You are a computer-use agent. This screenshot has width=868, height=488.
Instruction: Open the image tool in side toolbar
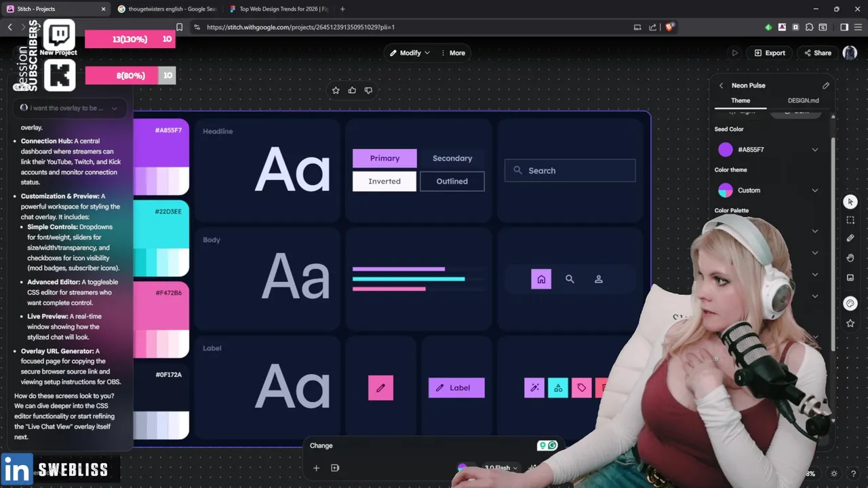pos(850,277)
